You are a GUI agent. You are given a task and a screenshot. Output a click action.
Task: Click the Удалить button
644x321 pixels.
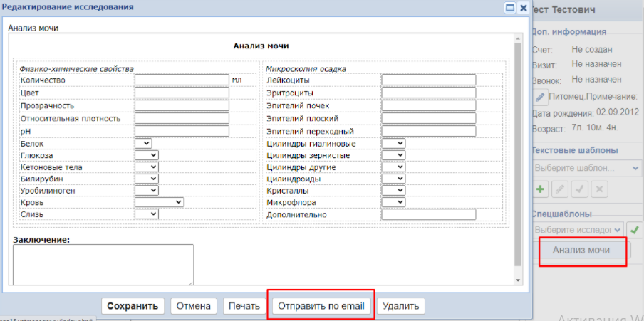[x=401, y=306]
